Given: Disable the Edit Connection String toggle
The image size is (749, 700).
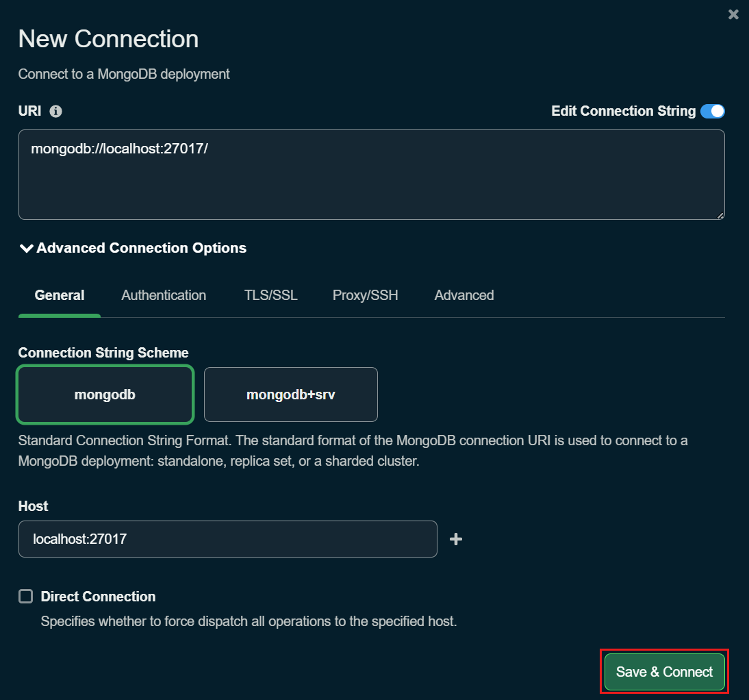Looking at the screenshot, I should point(713,111).
